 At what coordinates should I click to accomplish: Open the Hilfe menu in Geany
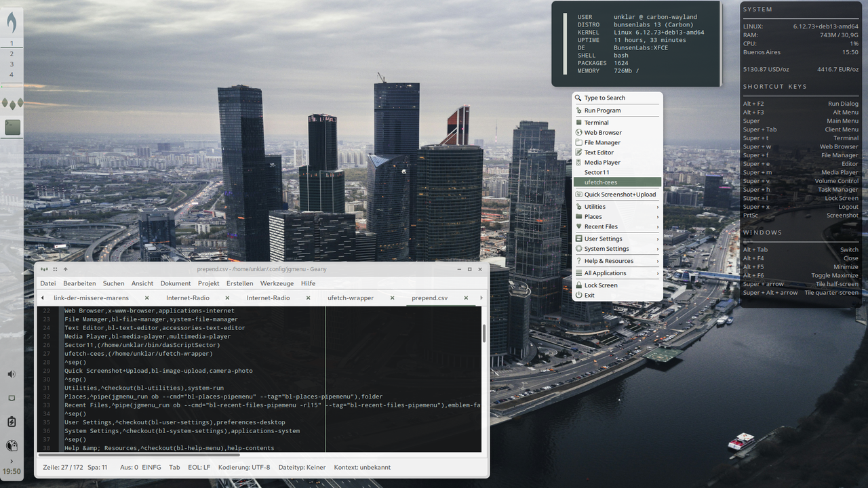pyautogui.click(x=308, y=283)
